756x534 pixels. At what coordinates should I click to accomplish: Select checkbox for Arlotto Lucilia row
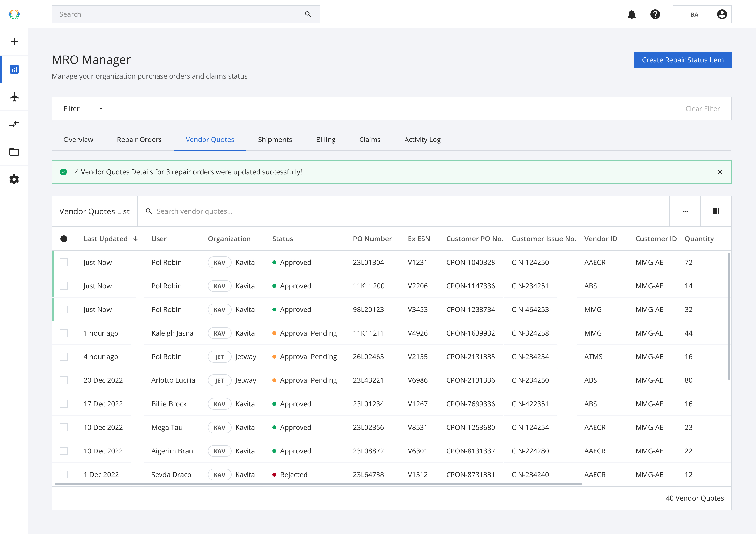(x=64, y=380)
